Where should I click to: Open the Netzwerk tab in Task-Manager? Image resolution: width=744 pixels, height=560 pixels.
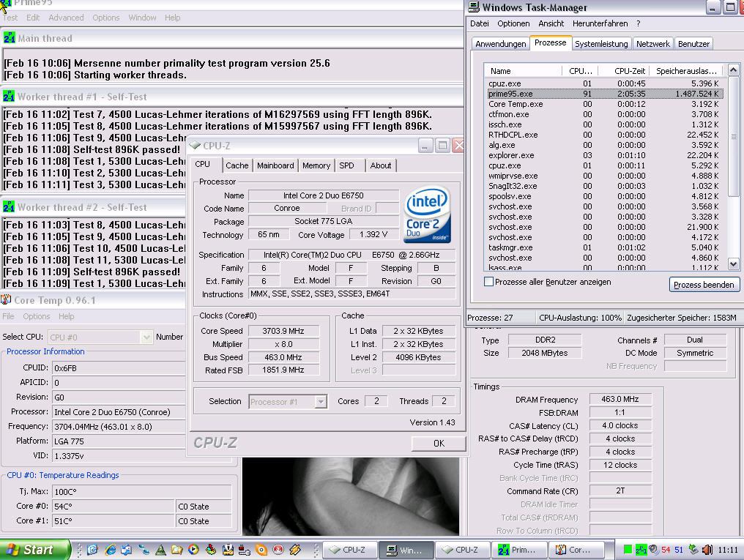[x=653, y=44]
